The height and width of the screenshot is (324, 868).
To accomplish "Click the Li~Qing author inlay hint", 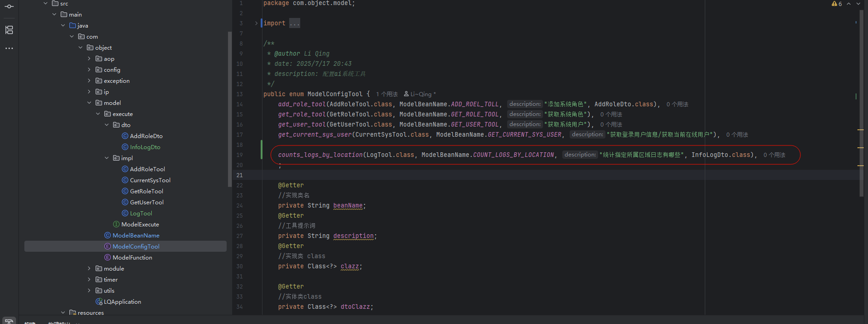I will click(x=419, y=94).
